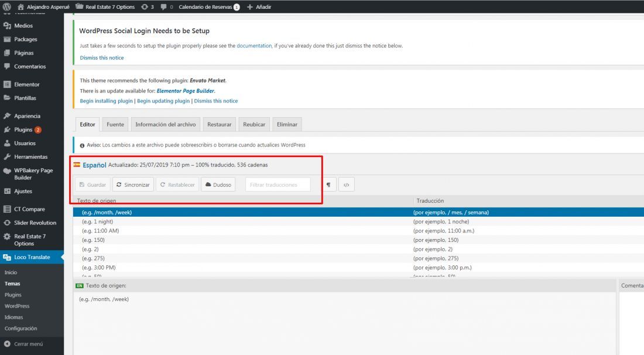
Task: Click the Restablecer button
Action: (x=177, y=185)
